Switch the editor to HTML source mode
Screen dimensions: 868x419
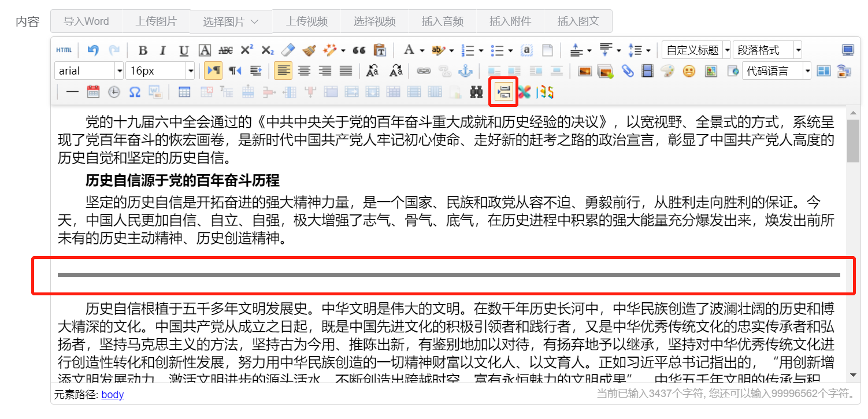[64, 50]
